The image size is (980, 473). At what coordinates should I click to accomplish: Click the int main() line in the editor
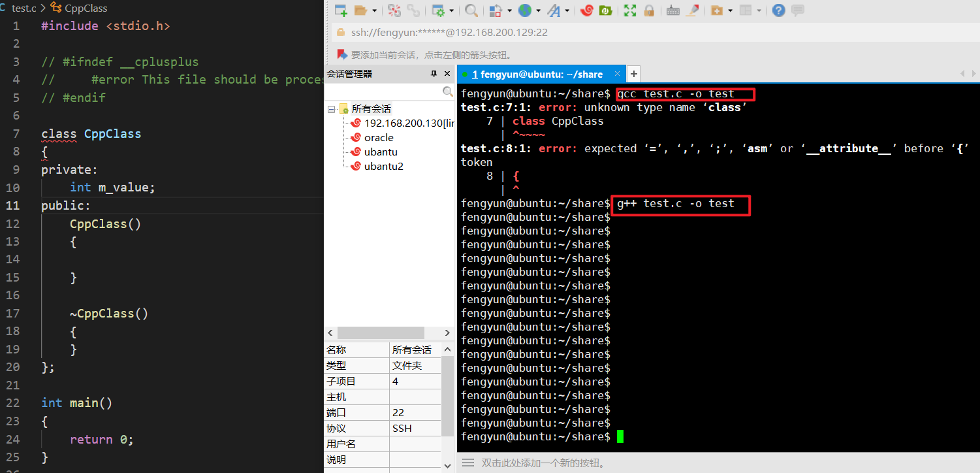[x=77, y=403]
